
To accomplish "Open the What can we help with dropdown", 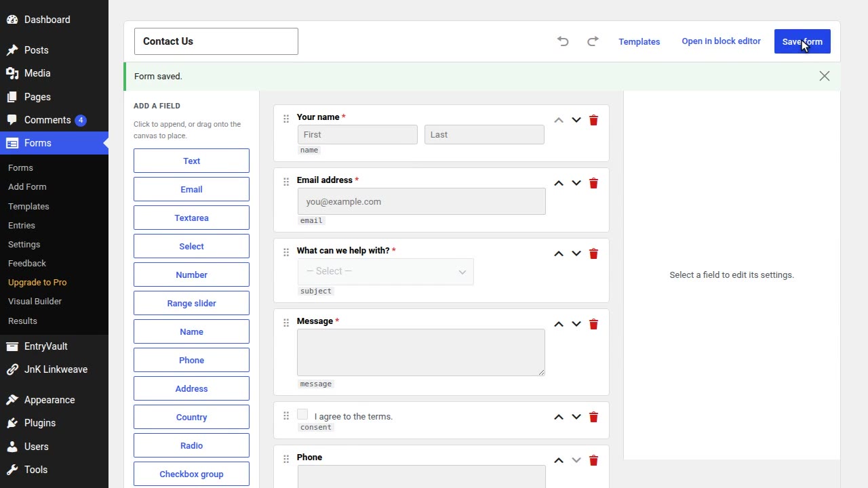I will (x=385, y=271).
